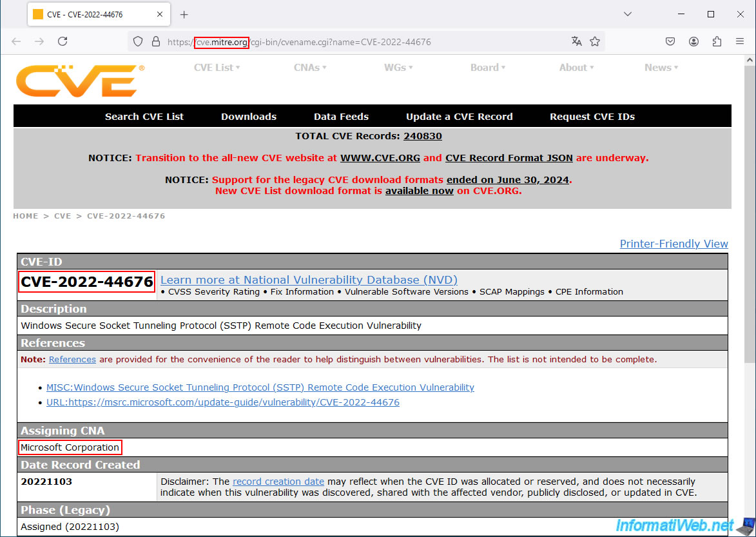
Task: Expand the About dropdown menu
Action: coord(576,68)
